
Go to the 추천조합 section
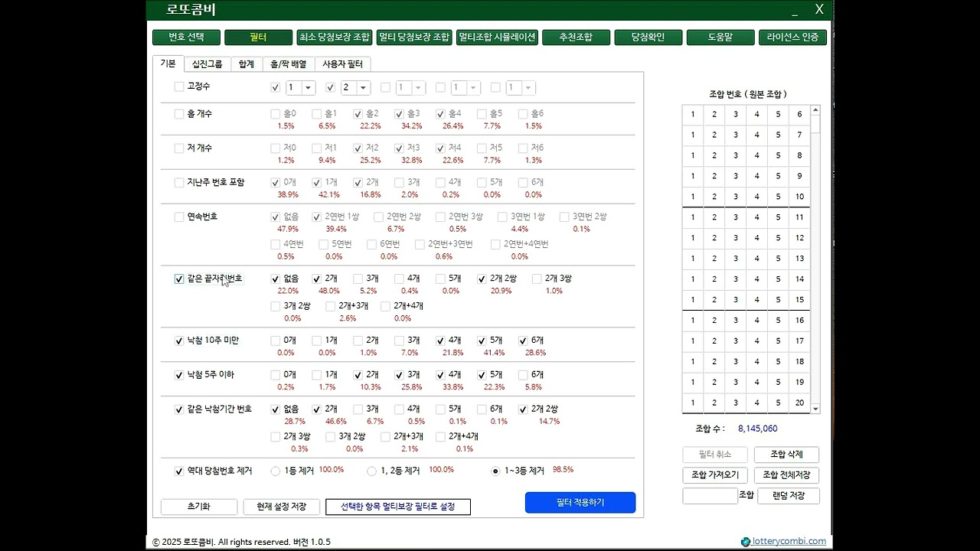point(576,37)
